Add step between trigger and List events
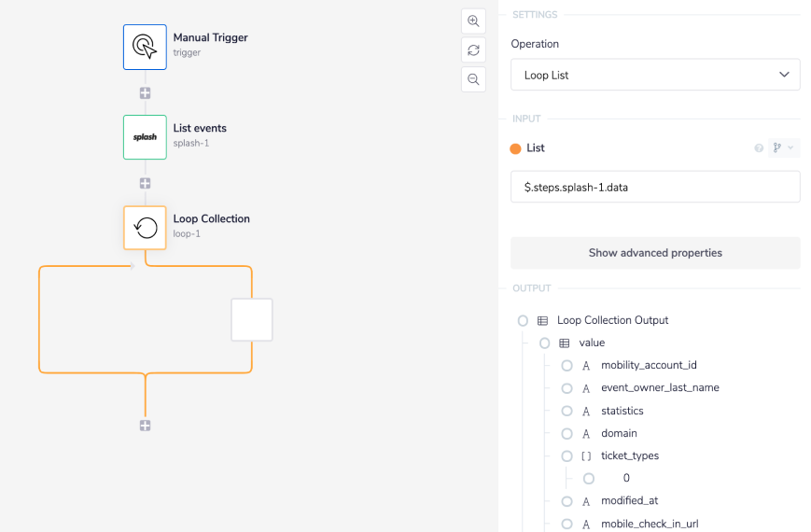Viewport: 811px width, 532px height. (145, 93)
